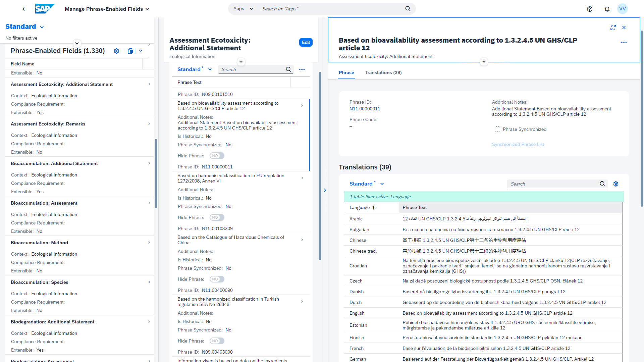The width and height of the screenshot is (644, 362).
Task: Click the Edit button
Action: pos(306,42)
